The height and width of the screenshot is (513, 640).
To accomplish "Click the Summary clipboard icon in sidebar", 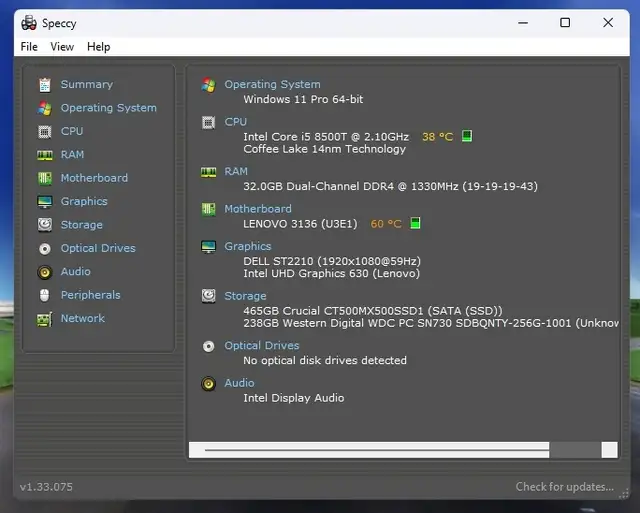I will [44, 84].
